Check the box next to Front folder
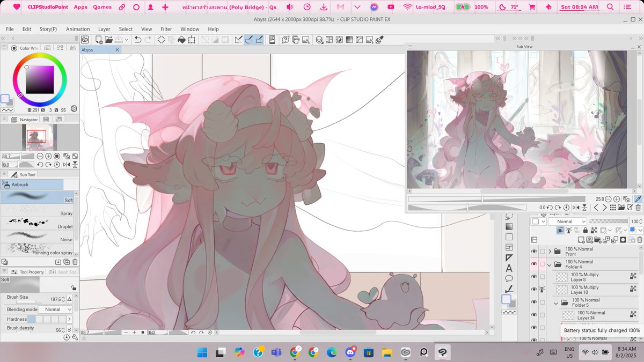644x362 pixels. point(543,252)
